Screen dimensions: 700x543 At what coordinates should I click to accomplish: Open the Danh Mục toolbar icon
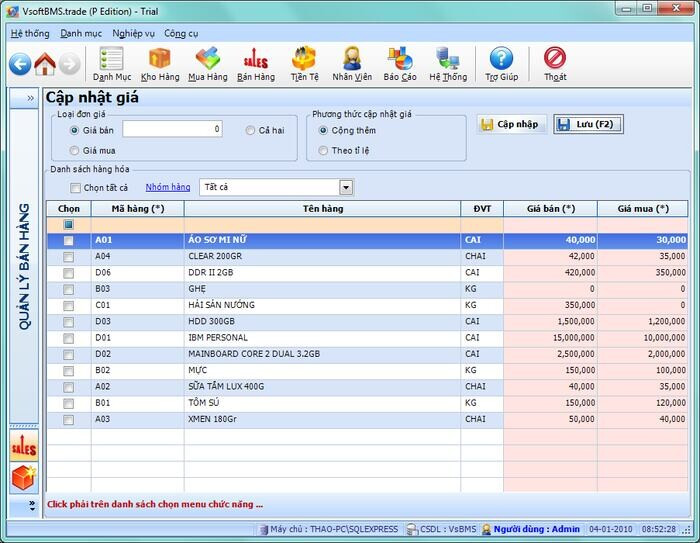(111, 64)
